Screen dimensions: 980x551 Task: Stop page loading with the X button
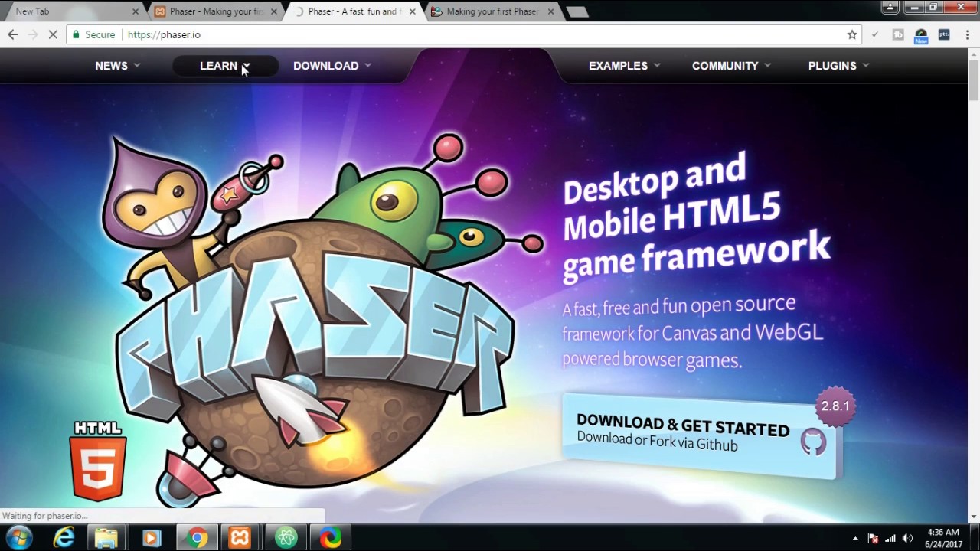53,34
